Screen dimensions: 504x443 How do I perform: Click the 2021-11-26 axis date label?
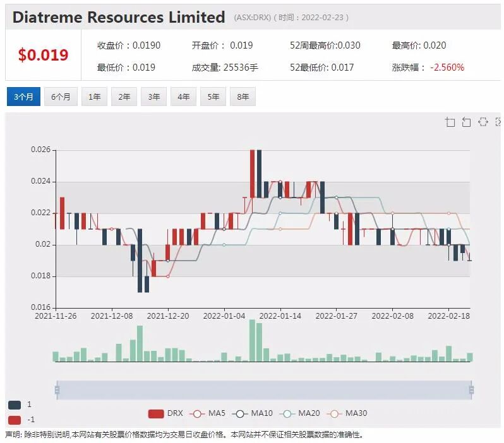click(56, 316)
